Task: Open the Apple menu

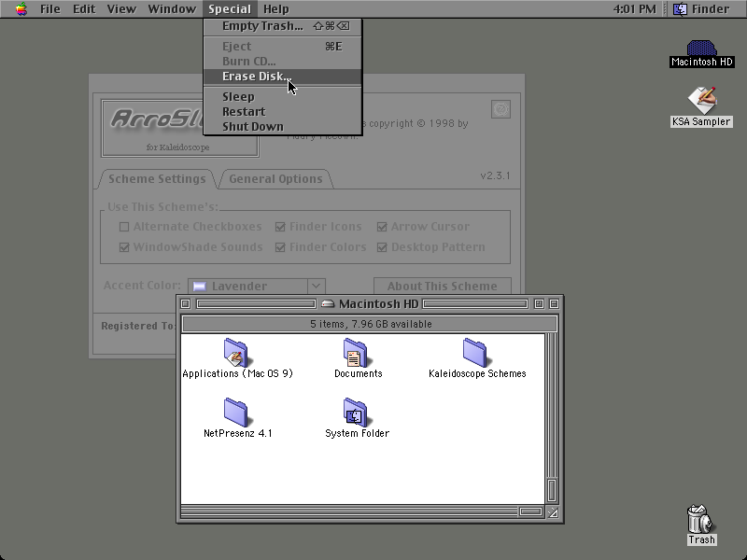Action: click(x=21, y=9)
